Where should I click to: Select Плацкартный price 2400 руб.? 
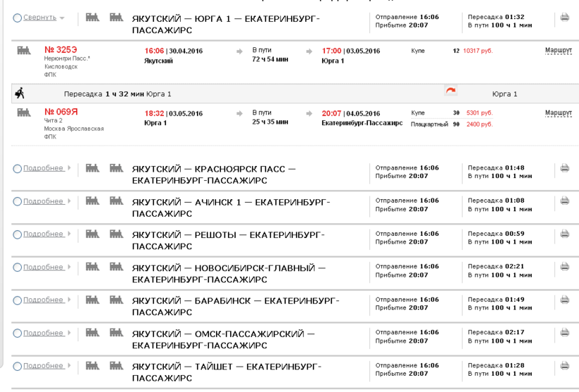pyautogui.click(x=479, y=124)
